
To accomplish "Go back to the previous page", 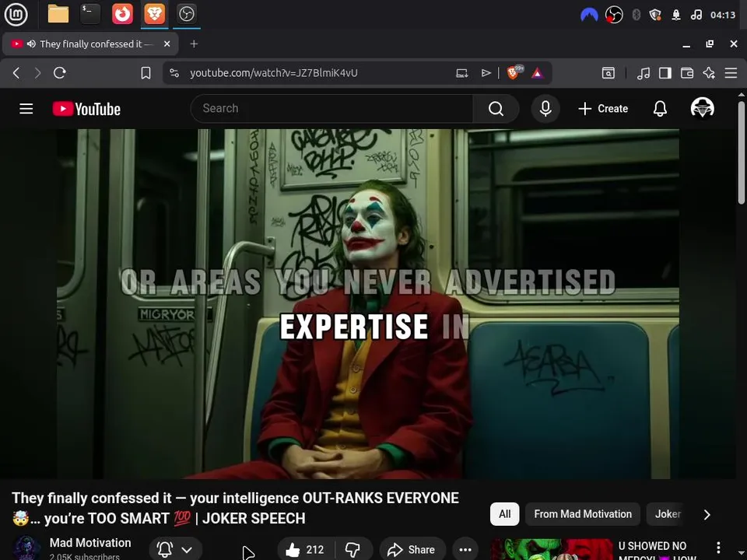I will [16, 73].
